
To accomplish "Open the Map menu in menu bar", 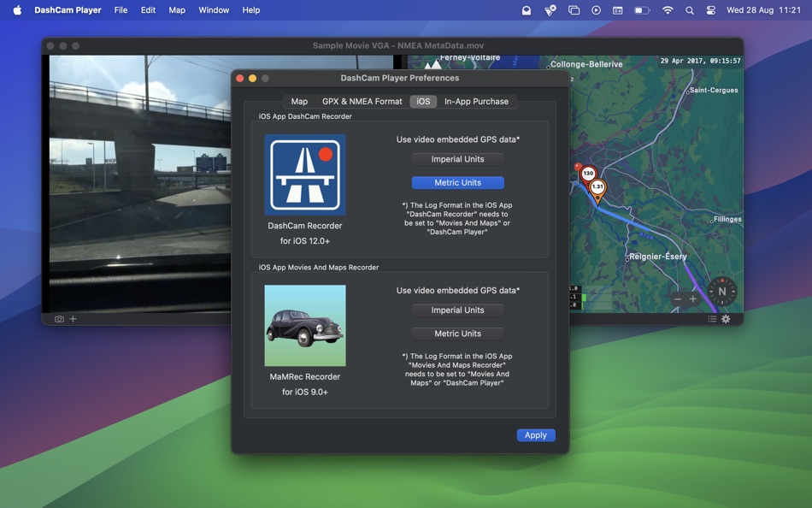I will [x=177, y=10].
